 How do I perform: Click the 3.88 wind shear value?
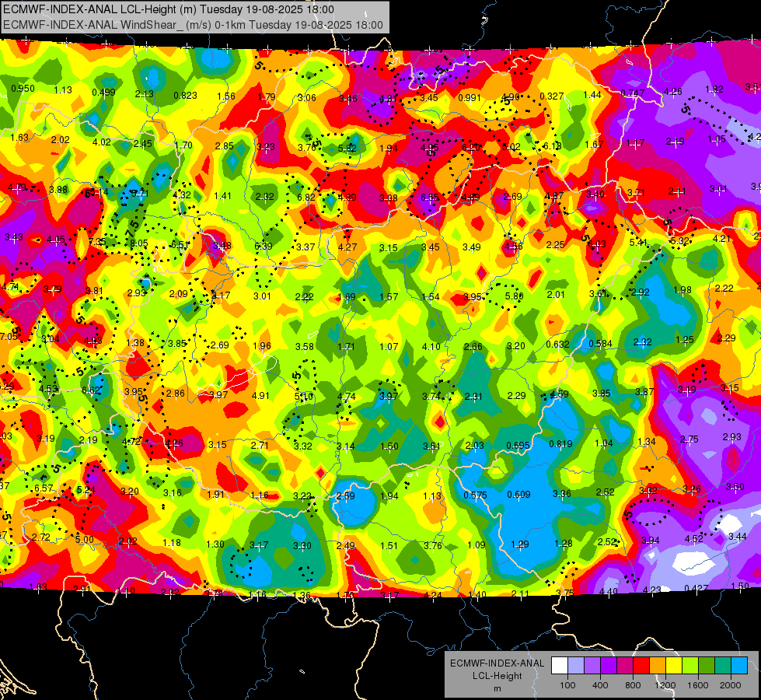click(x=58, y=190)
